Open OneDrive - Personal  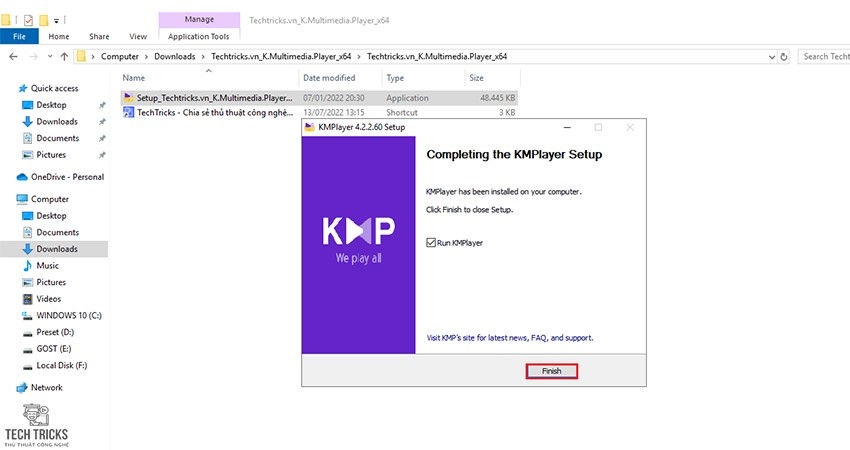(x=67, y=177)
